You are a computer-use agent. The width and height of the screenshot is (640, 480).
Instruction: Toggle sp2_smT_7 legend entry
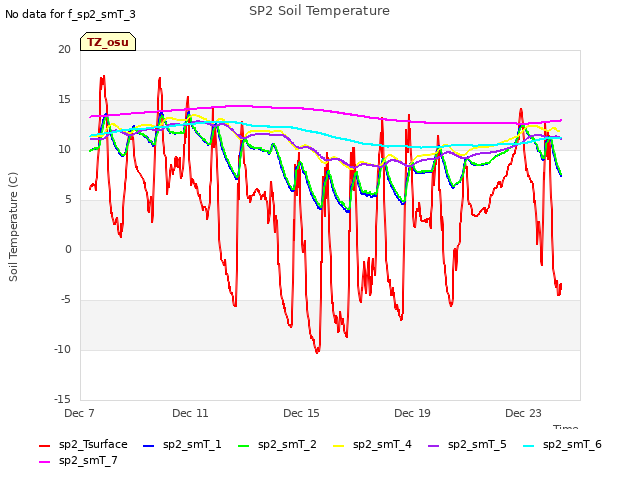pos(78,460)
